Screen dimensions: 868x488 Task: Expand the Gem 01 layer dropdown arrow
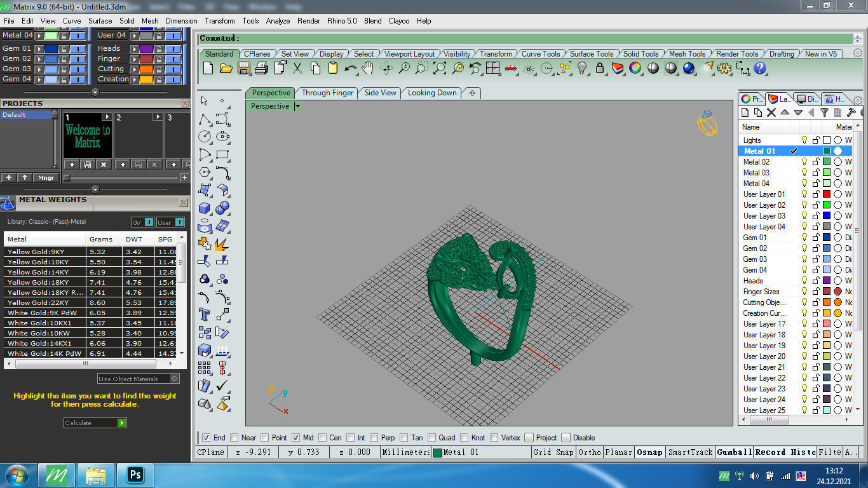(39, 49)
